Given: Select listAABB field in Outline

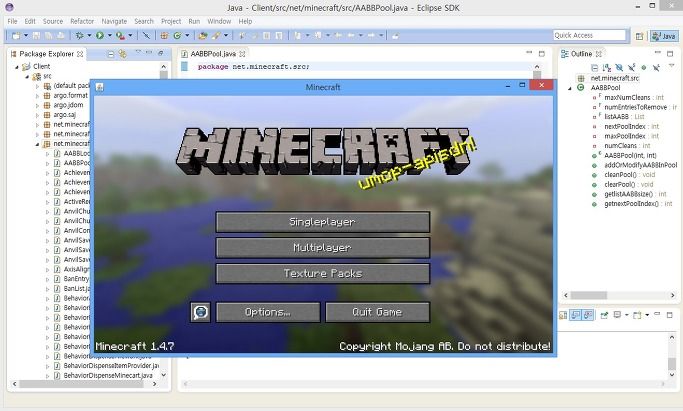Looking at the screenshot, I should pos(616,117).
